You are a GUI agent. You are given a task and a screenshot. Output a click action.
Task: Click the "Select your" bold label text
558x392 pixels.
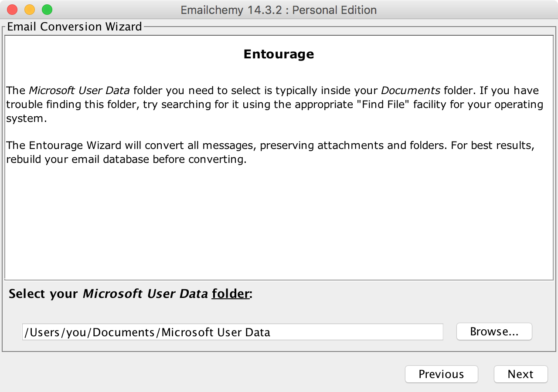(x=43, y=294)
